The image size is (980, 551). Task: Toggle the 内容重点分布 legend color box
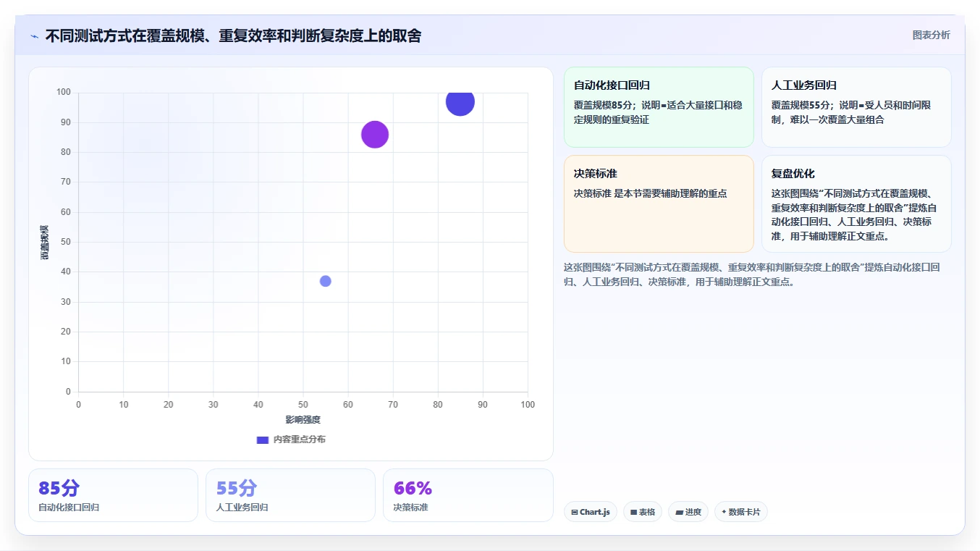(x=263, y=439)
